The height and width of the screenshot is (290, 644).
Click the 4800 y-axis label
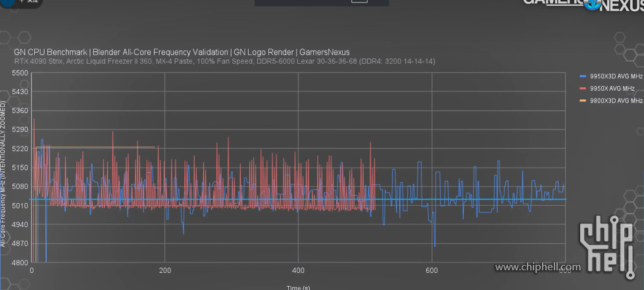[x=20, y=262]
